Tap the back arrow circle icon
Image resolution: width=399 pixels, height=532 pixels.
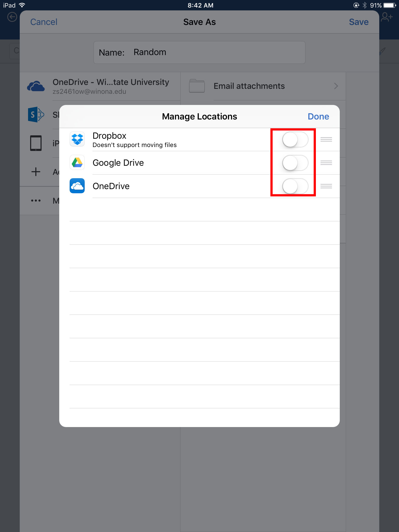(x=12, y=17)
